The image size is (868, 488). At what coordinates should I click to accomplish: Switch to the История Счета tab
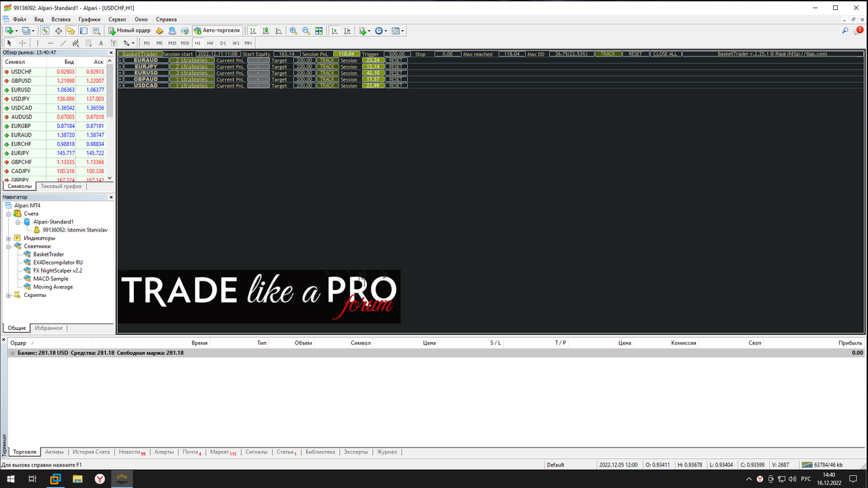point(91,452)
